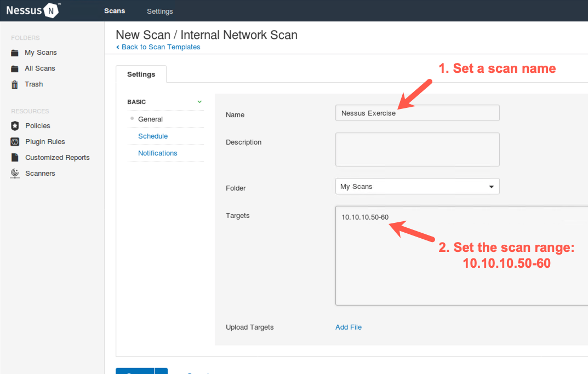Select the Plugin Rules icon
Screen dimensions: 588x374
pos(15,142)
